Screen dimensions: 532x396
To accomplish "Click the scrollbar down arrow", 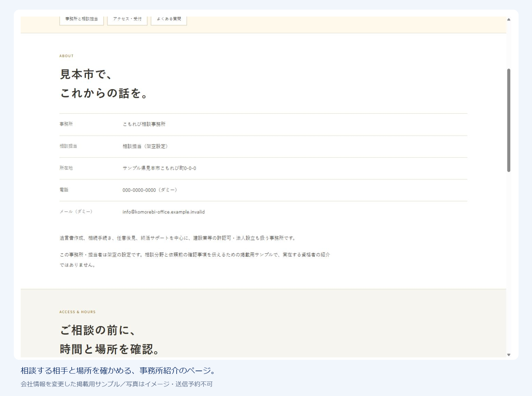I will pyautogui.click(x=509, y=355).
